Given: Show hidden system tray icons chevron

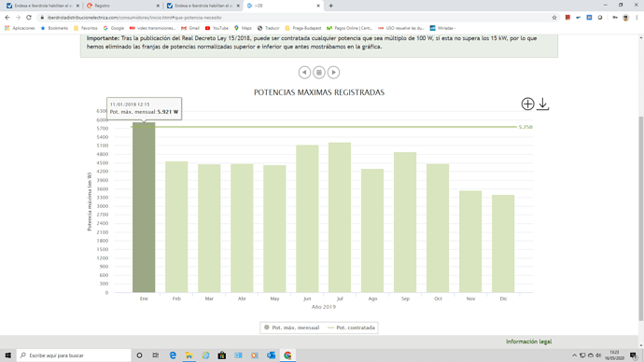Looking at the screenshot, I should [x=574, y=355].
